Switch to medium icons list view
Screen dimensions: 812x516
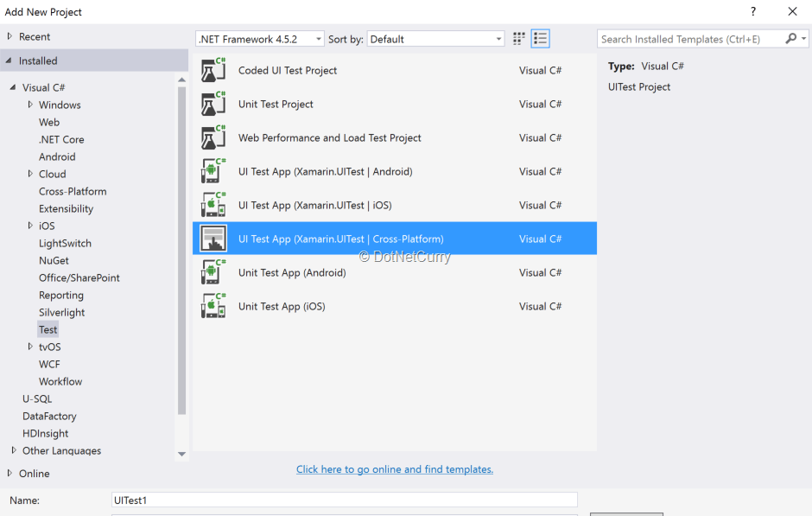[540, 39]
